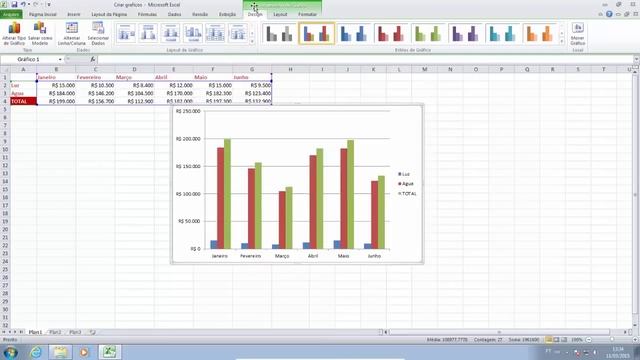Expand the chart layouts gallery

click(252, 41)
